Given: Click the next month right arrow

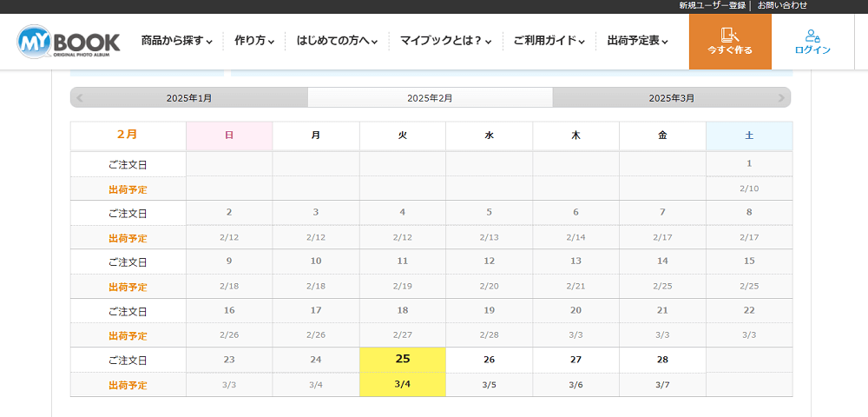Looking at the screenshot, I should 781,98.
